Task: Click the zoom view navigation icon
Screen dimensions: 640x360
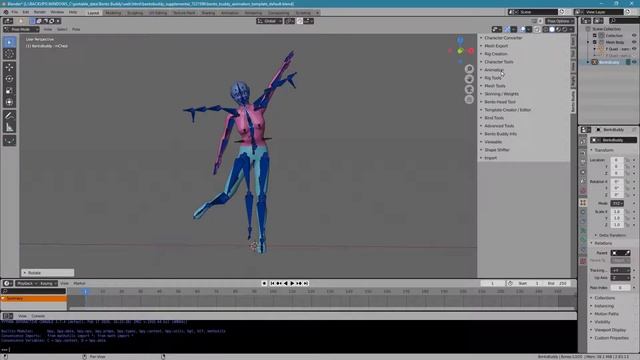Action: [469, 69]
